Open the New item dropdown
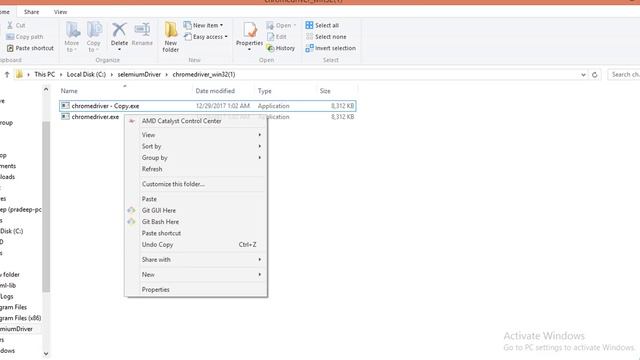The width and height of the screenshot is (640, 360). [203, 25]
